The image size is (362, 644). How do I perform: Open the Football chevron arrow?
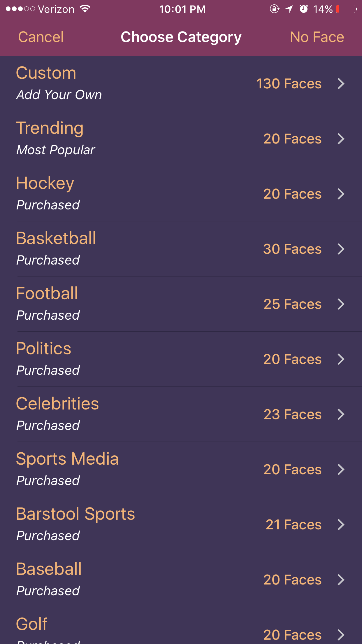(341, 304)
